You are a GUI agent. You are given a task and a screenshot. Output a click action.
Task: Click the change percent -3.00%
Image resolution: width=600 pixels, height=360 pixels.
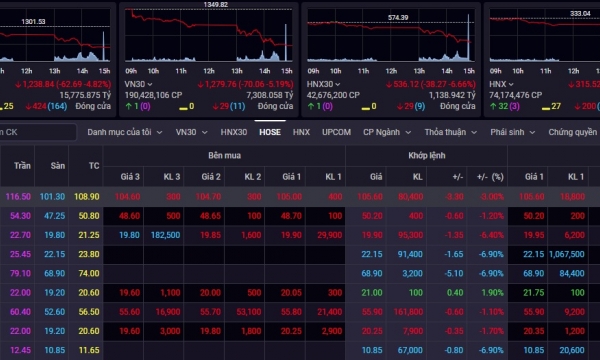(x=491, y=197)
